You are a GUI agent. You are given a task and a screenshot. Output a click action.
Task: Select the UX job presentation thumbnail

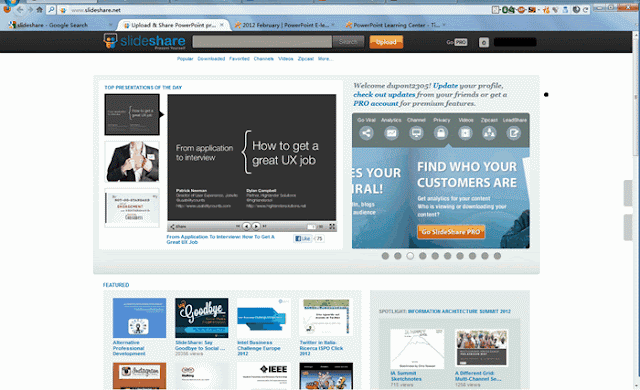(132, 115)
